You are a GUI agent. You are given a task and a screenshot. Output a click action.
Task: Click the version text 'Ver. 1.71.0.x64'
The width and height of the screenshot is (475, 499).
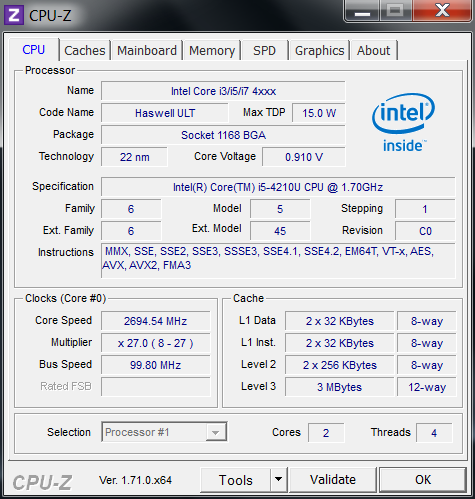[x=135, y=480]
